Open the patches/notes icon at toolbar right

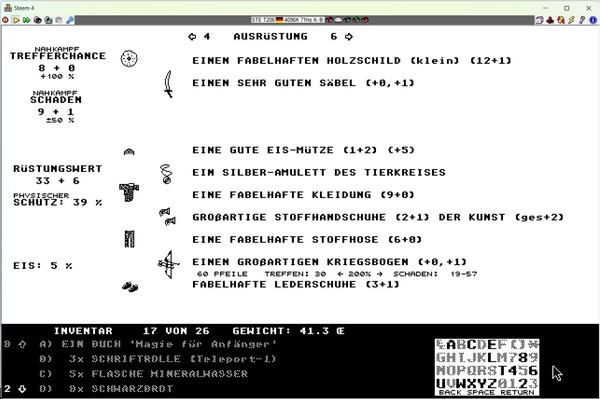[540, 20]
